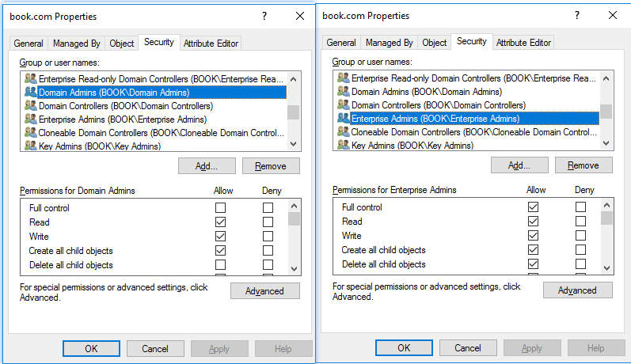
Task: Switch to Attribute Editor tab in left dialog
Action: [211, 44]
